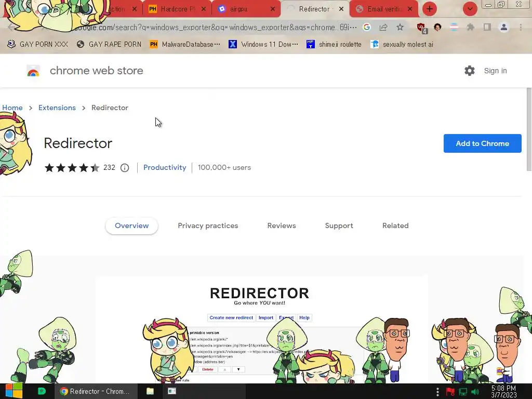
Task: Toggle the browser side panel icon
Action: click(487, 27)
